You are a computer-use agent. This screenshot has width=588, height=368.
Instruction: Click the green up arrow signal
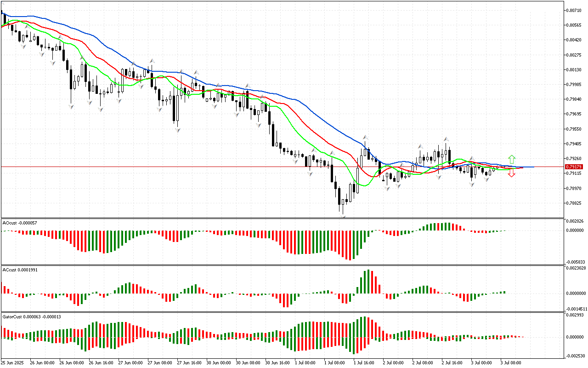click(512, 159)
